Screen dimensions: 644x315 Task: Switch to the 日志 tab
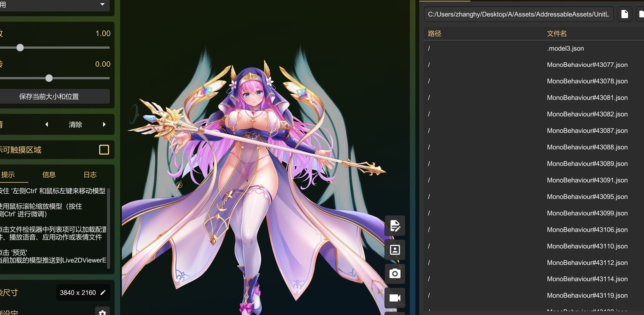(90, 175)
